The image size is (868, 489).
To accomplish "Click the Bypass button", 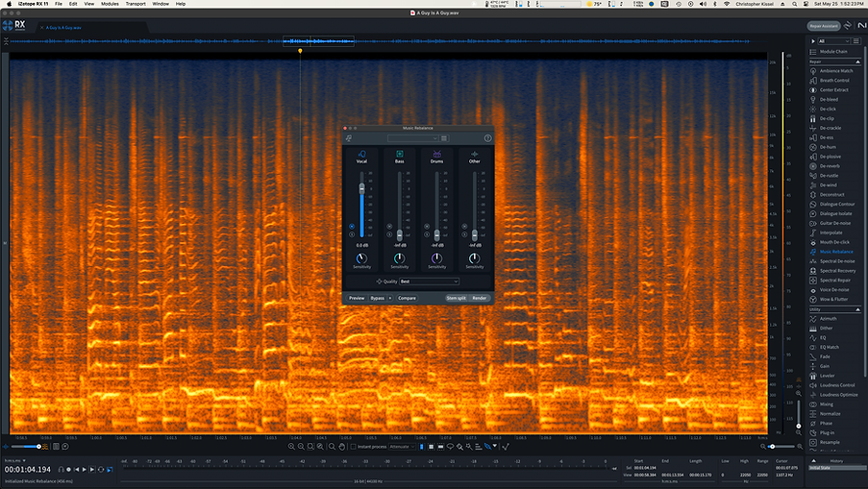I will coord(378,298).
